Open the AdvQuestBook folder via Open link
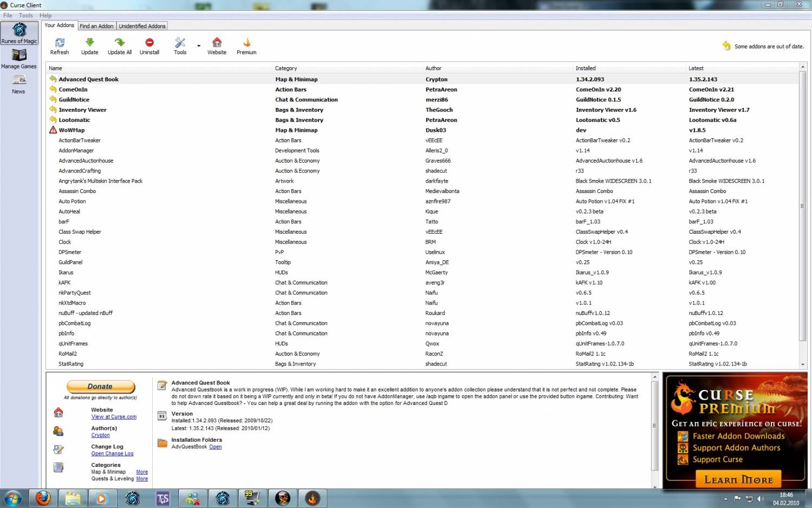Screen dimensions: 812x508 216,447
